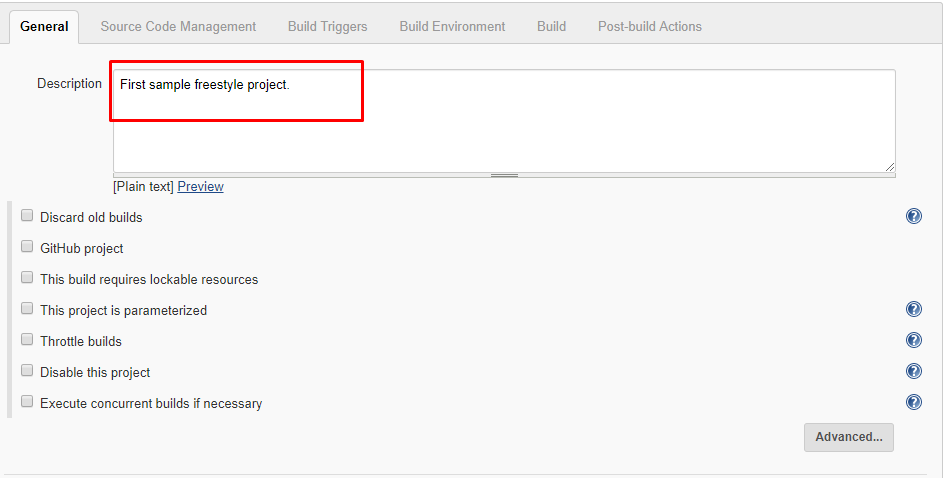
Task: Enable This project is parameterized
Action: 27,309
